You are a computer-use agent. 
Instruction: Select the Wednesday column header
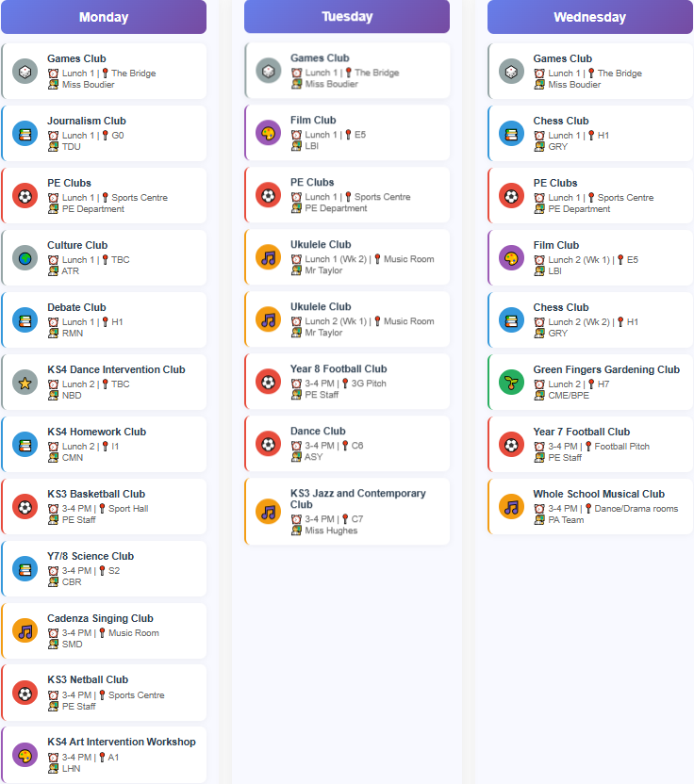click(x=589, y=17)
